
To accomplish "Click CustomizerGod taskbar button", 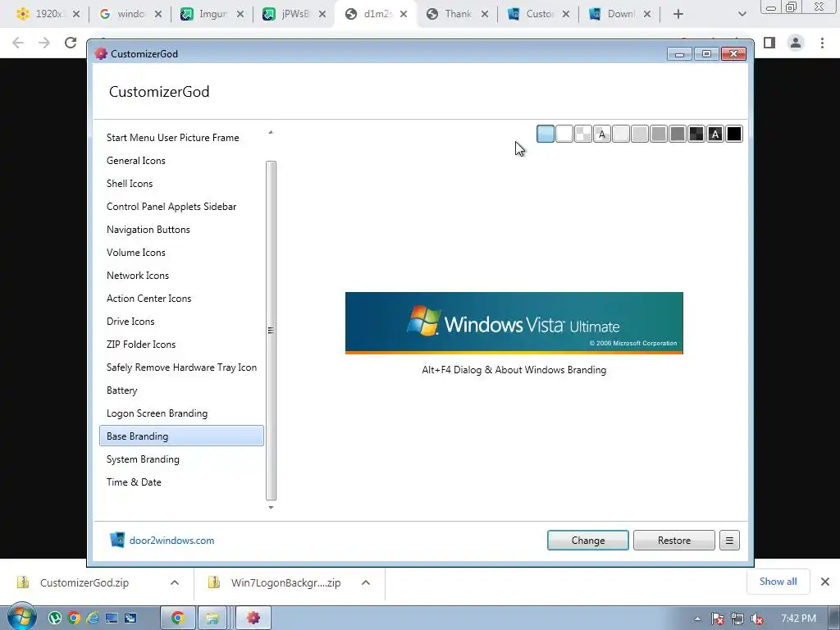I will 253,619.
